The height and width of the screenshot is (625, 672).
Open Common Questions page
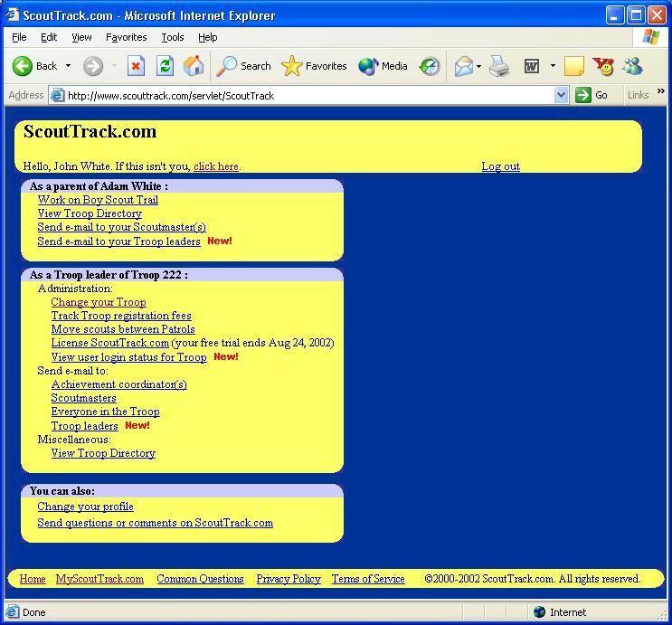(200, 579)
